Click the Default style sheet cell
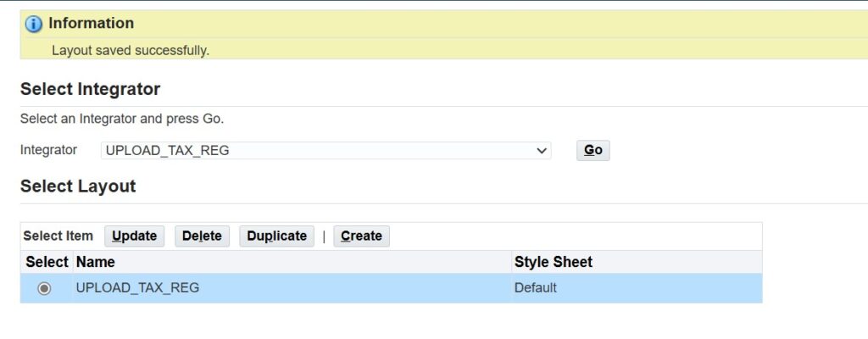The image size is (868, 339). pyautogui.click(x=536, y=288)
